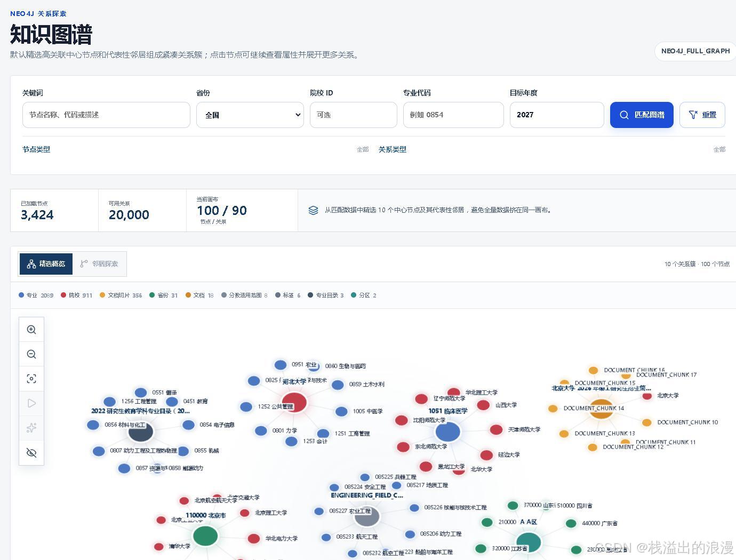This screenshot has width=736, height=560.
Task: Toggle the 分数适用范围 8 legend filter
Action: click(x=244, y=295)
